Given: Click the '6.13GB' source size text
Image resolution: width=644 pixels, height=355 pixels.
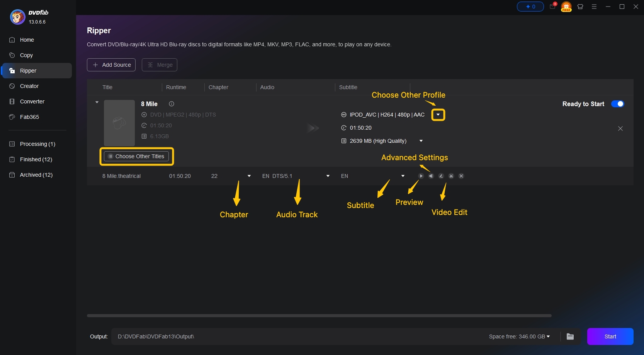Looking at the screenshot, I should tap(159, 136).
